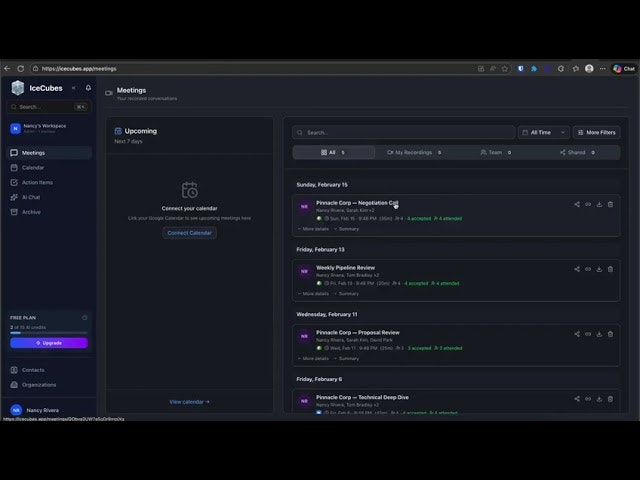Open Contacts in the sidebar
This screenshot has height=480, width=640.
click(49, 370)
